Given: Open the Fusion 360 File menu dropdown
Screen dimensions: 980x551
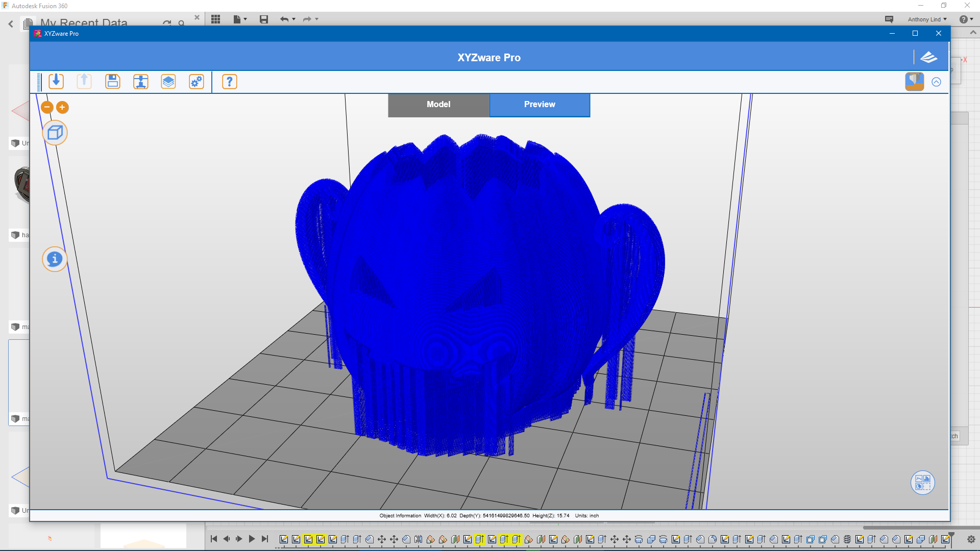Looking at the screenshot, I should 239,19.
